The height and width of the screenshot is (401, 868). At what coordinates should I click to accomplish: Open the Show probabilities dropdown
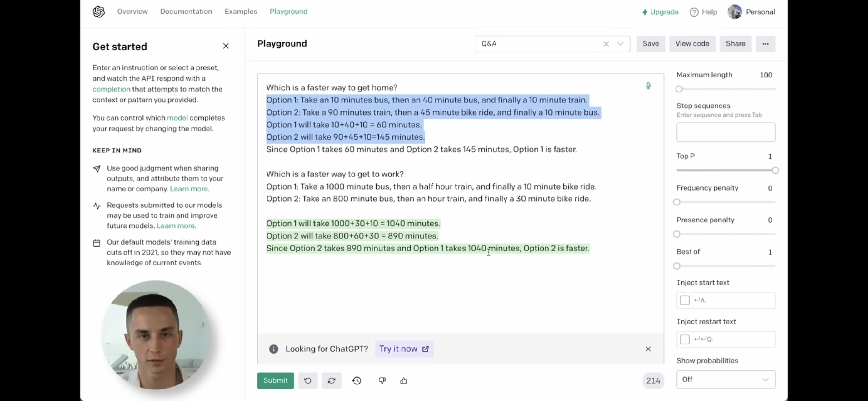click(x=726, y=379)
